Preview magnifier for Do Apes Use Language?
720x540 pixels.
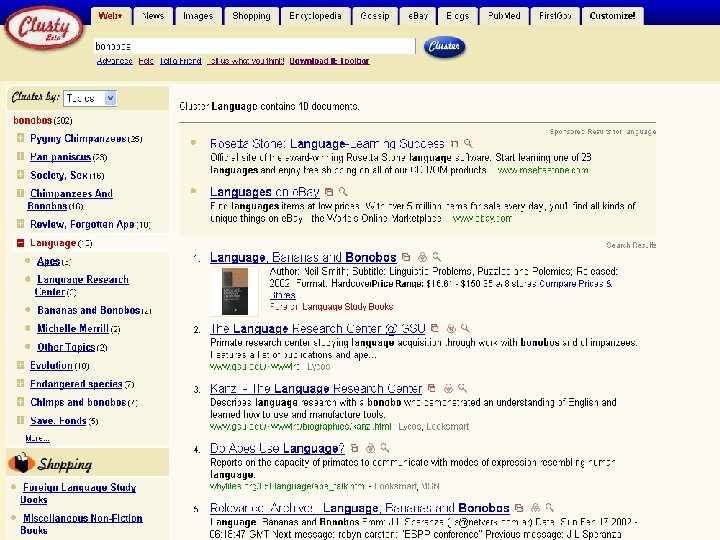click(385, 448)
